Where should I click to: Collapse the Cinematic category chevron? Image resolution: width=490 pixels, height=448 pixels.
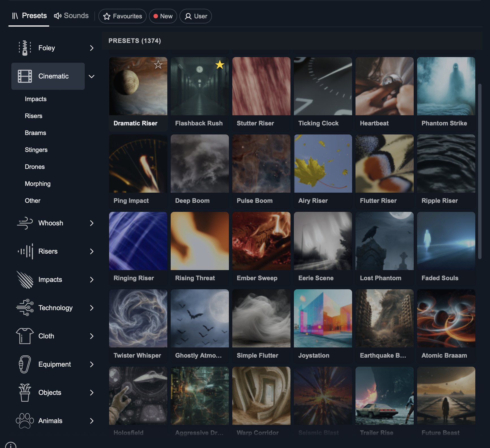[92, 76]
